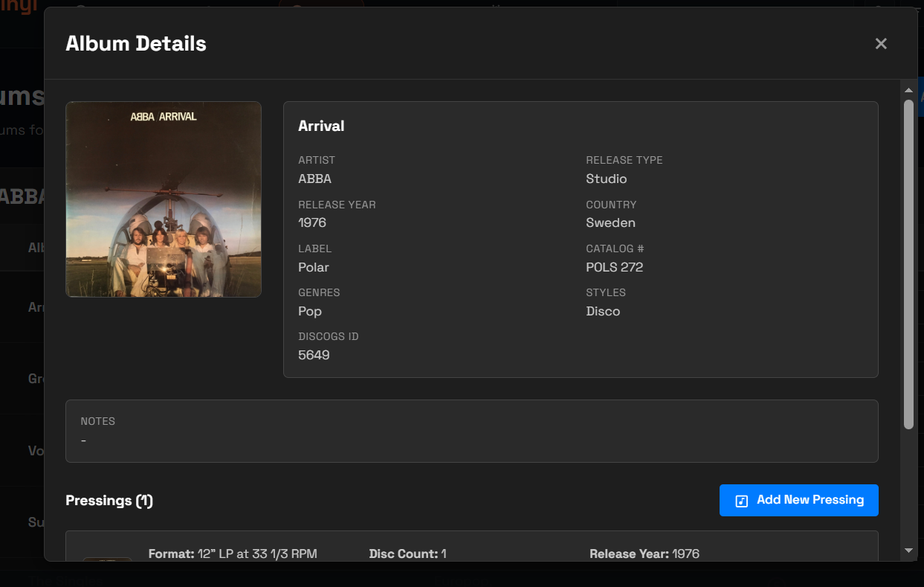Image resolution: width=924 pixels, height=587 pixels.
Task: Select the Disco style entry
Action: (x=603, y=311)
